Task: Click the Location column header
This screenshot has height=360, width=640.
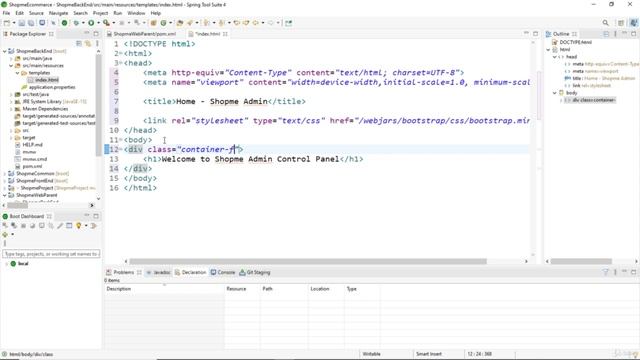Action: 326,289
